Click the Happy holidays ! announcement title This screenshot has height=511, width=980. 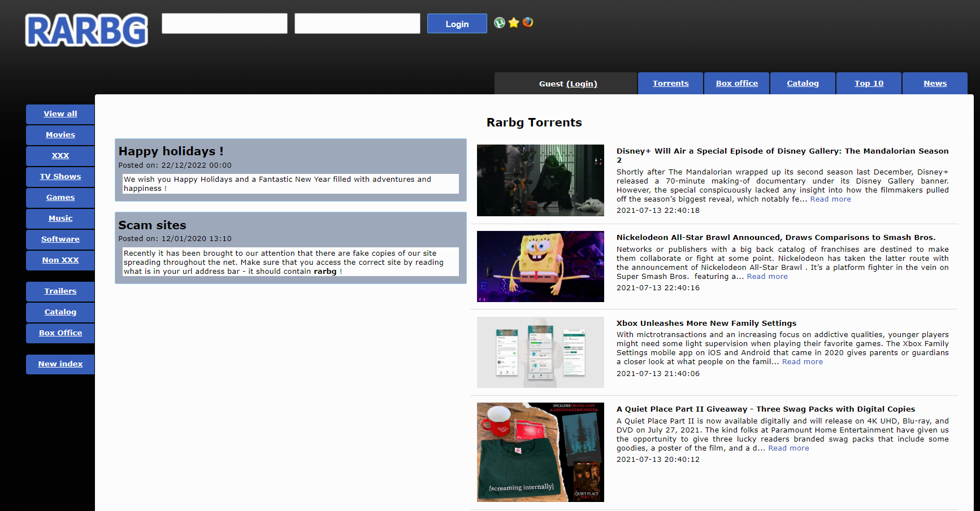click(x=171, y=151)
